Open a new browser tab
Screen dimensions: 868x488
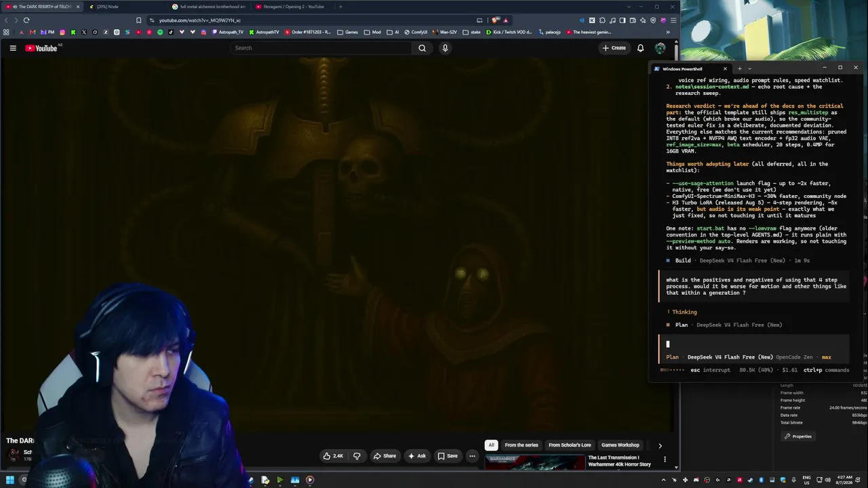(x=340, y=7)
